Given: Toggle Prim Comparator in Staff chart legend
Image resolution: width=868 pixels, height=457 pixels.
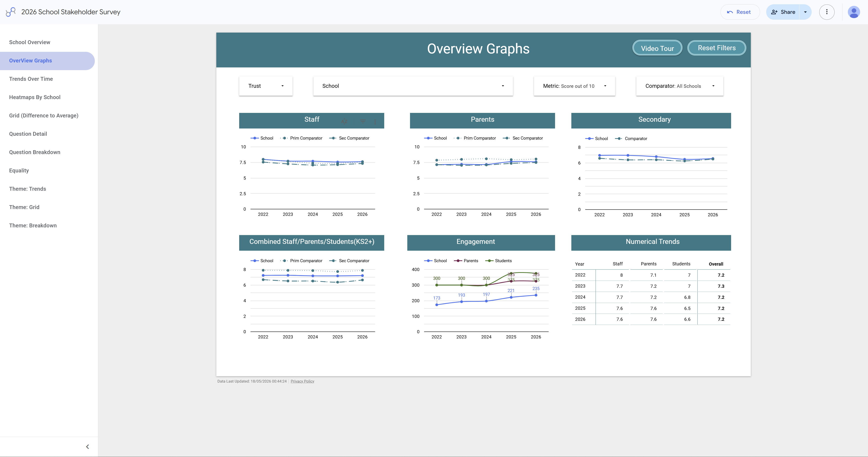Looking at the screenshot, I should pyautogui.click(x=301, y=138).
